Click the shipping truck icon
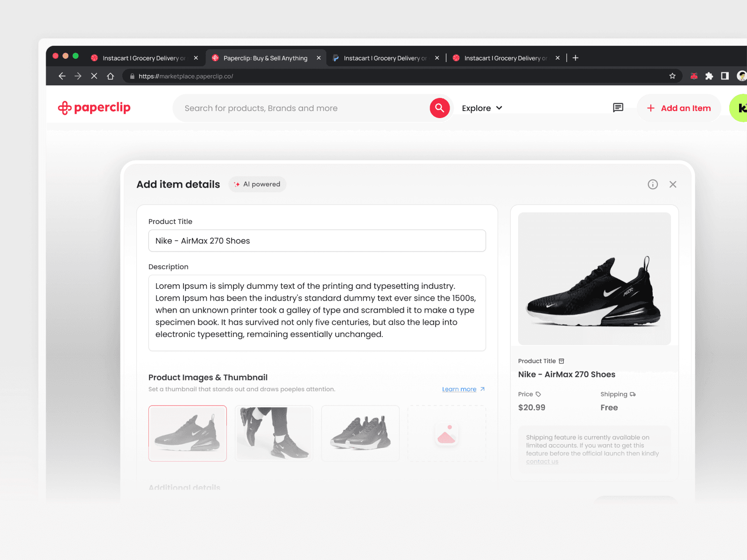 pyautogui.click(x=633, y=394)
